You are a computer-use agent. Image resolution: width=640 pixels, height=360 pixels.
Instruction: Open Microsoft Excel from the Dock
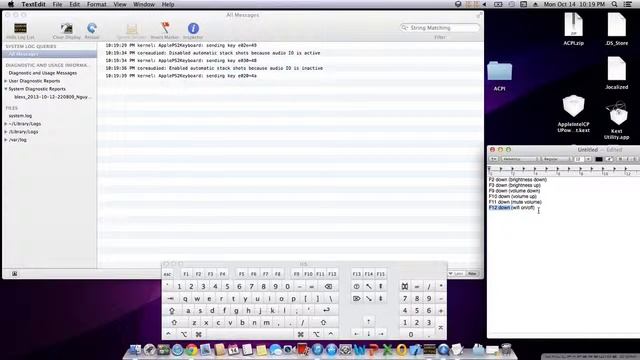coord(387,349)
